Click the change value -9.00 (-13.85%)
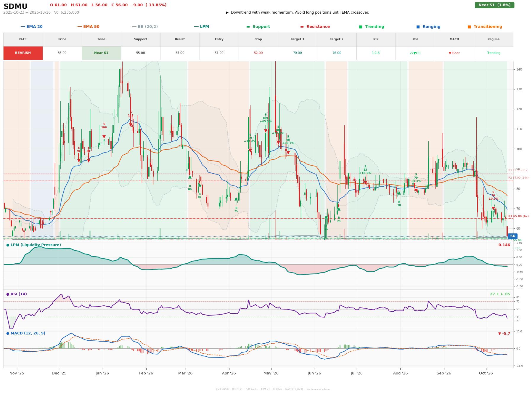This screenshot has height=394, width=532. (x=149, y=5)
